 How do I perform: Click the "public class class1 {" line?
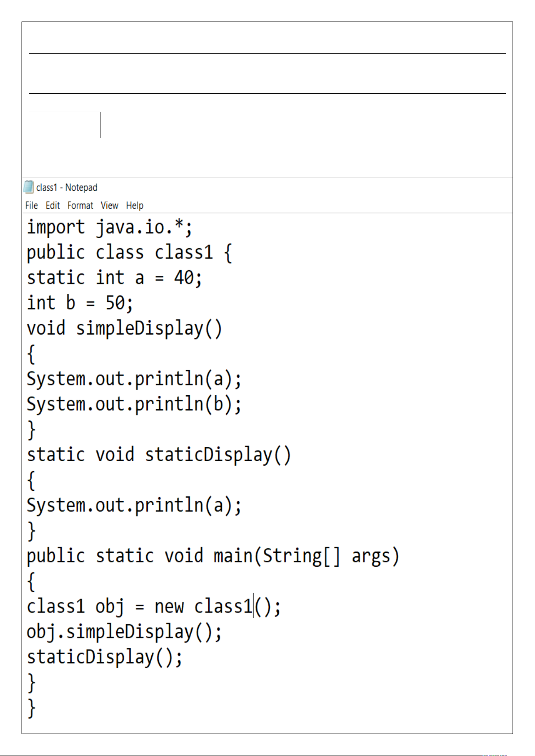point(129,253)
